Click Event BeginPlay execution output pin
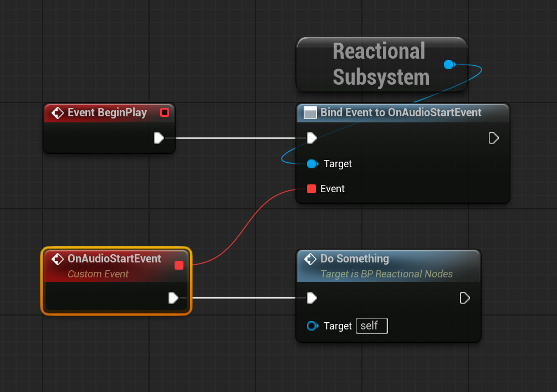Viewport: 557px width, 392px height. [x=159, y=138]
